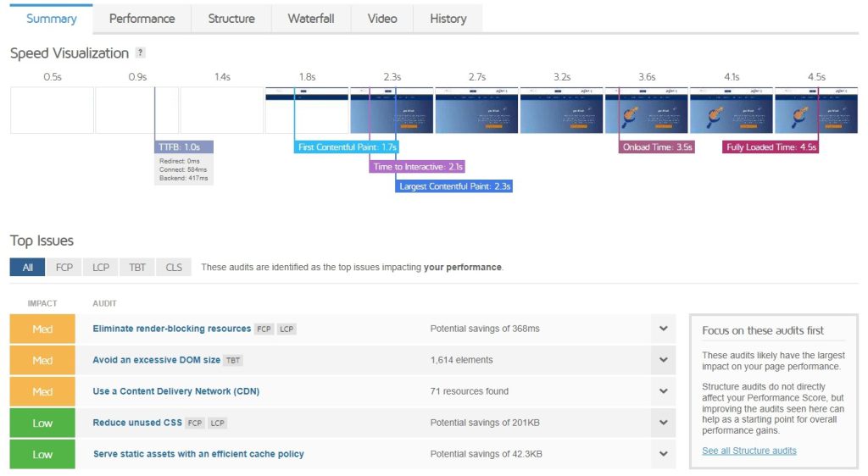The width and height of the screenshot is (868, 476).
Task: Select the 3.6s filmstrip frame
Action: (x=647, y=110)
